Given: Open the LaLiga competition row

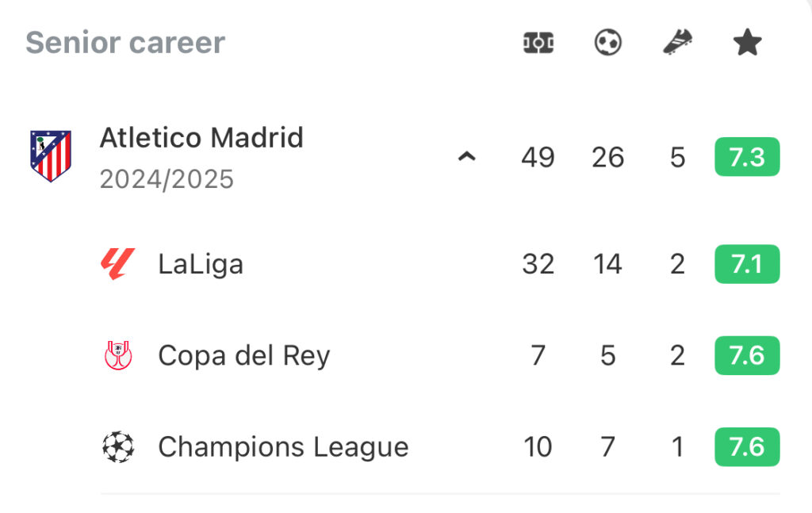Looking at the screenshot, I should pos(440,264).
